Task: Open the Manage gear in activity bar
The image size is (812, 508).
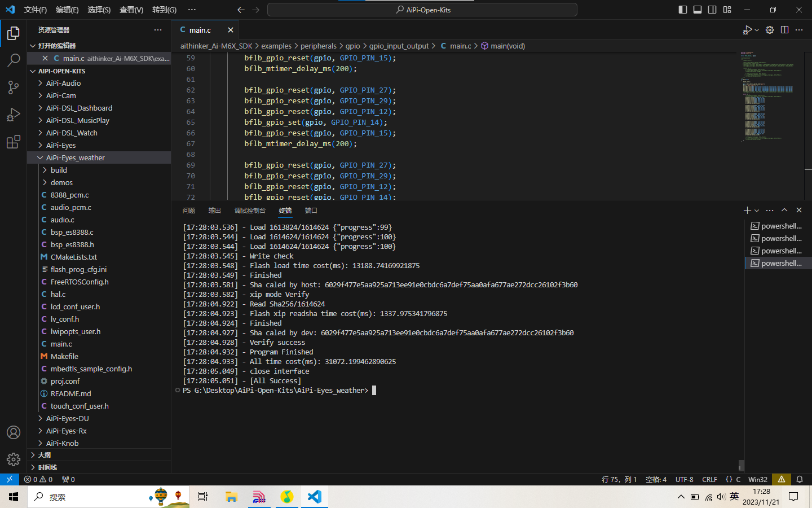Action: point(14,459)
